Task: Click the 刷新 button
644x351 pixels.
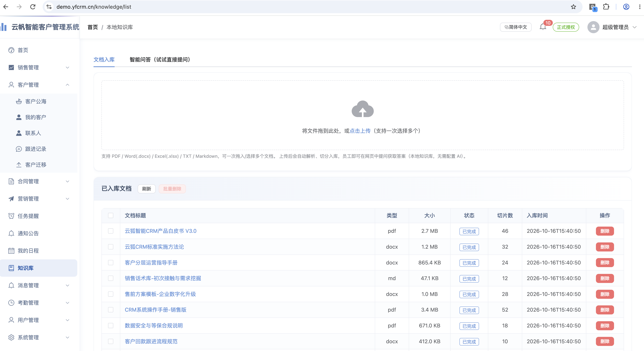Action: point(146,189)
